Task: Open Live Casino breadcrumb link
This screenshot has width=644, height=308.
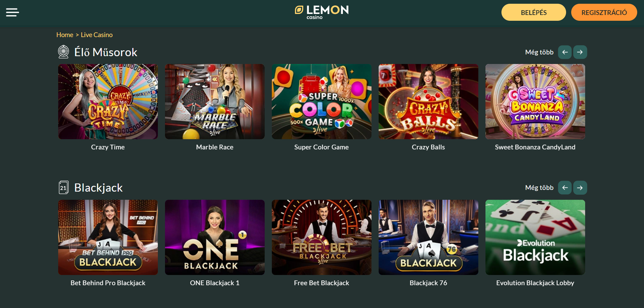Action: [x=97, y=35]
